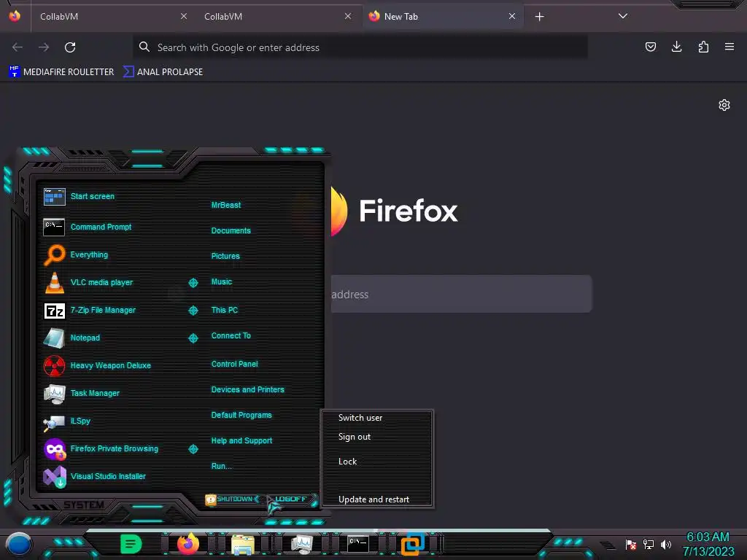747x560 pixels.
Task: Open Music folder link
Action: [x=222, y=282]
